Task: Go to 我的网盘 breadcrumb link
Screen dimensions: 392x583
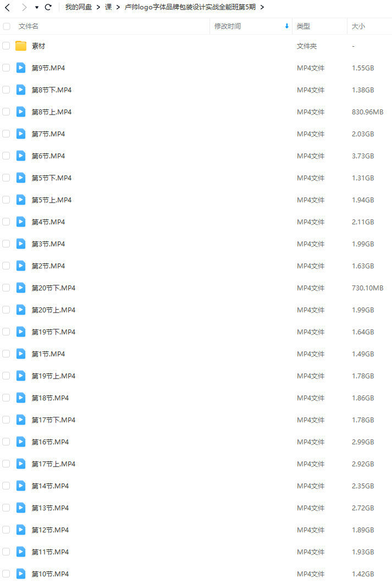Action: pos(79,7)
